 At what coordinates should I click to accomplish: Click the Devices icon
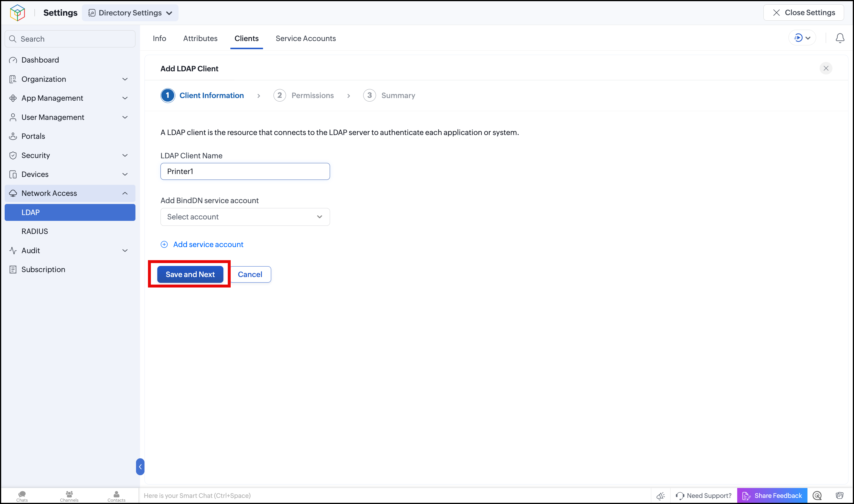(x=13, y=174)
